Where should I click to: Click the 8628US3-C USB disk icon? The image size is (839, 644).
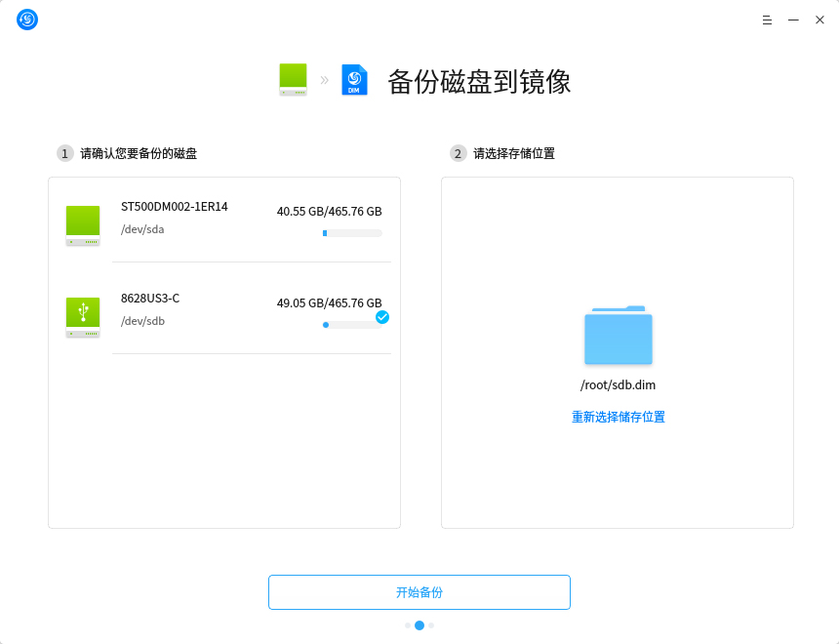pos(83,317)
